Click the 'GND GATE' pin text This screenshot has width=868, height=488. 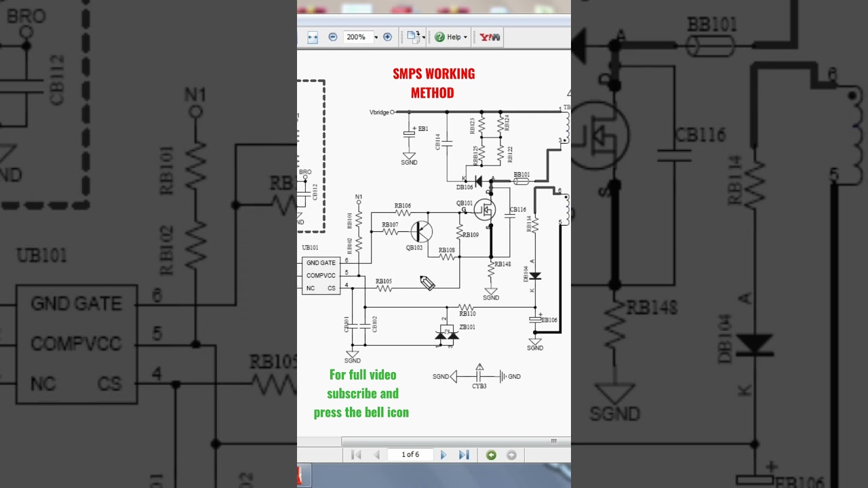tap(321, 263)
